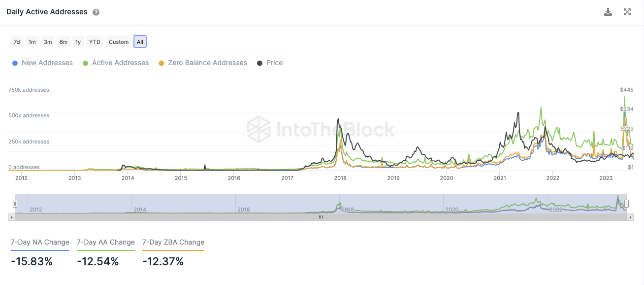Image resolution: width=644 pixels, height=285 pixels.
Task: Choose the 1y time range
Action: tap(78, 42)
